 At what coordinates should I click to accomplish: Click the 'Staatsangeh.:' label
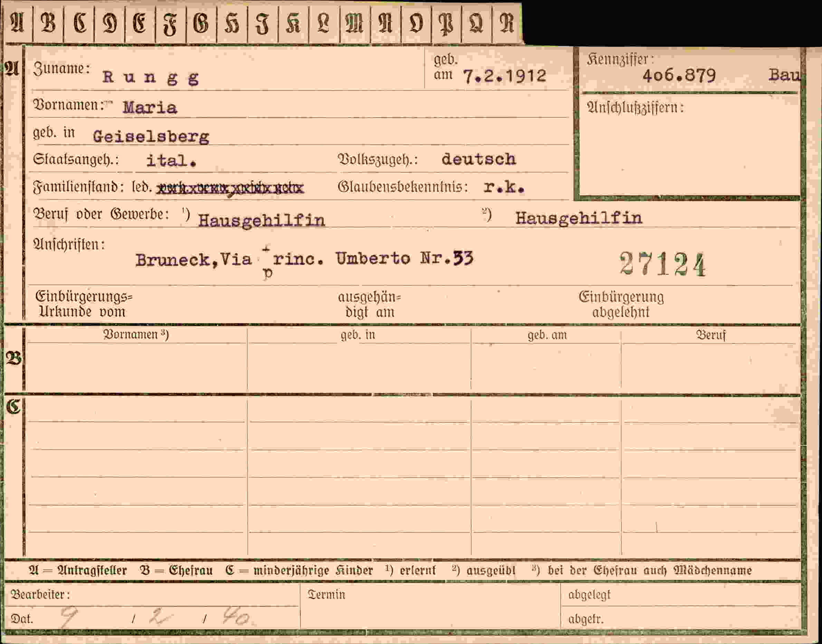(76, 159)
